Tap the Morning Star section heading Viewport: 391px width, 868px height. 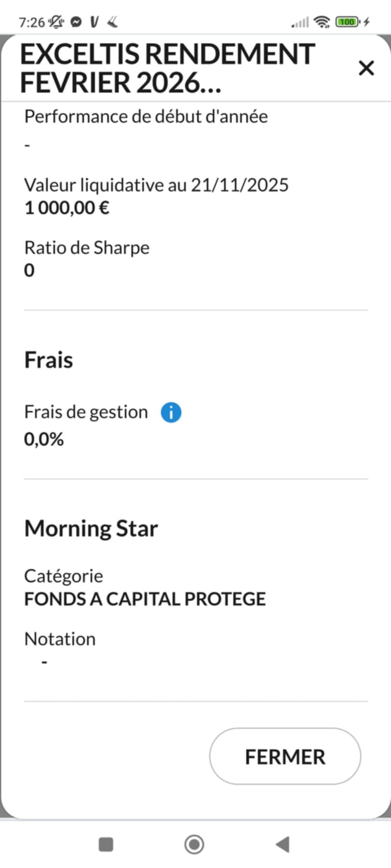click(91, 529)
